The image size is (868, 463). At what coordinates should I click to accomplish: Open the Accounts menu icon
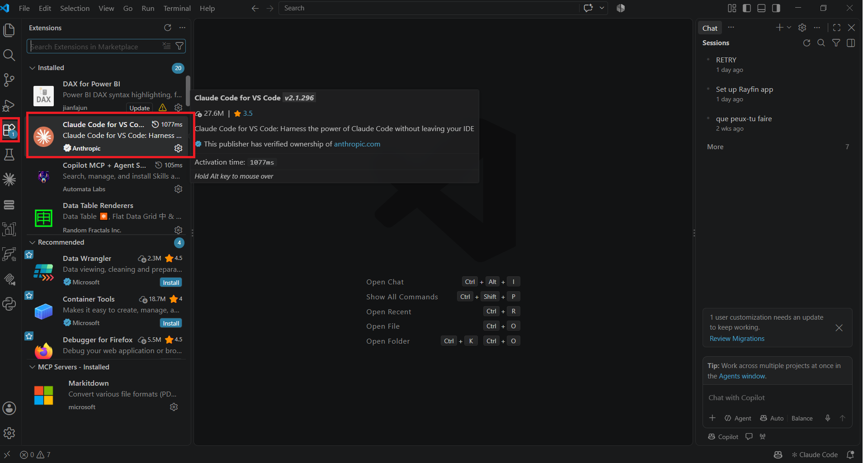click(9, 408)
